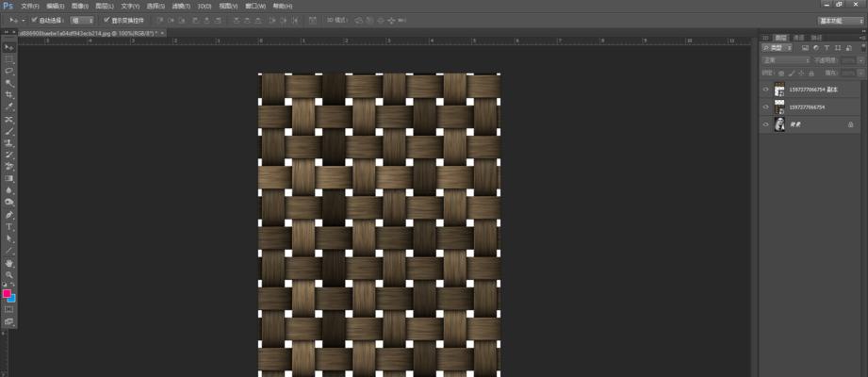Image resolution: width=868 pixels, height=377 pixels.
Task: Toggle lock all padlock icon
Action: click(x=811, y=74)
